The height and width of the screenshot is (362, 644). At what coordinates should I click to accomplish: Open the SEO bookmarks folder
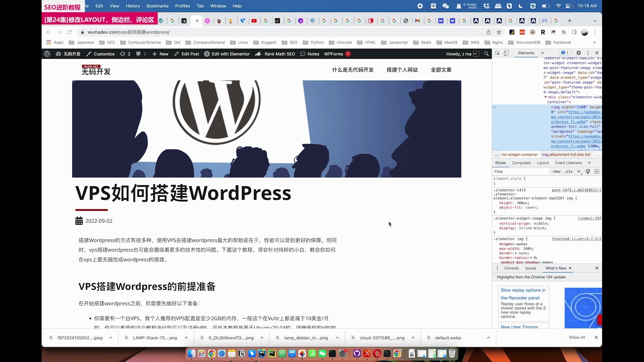pyautogui.click(x=290, y=43)
